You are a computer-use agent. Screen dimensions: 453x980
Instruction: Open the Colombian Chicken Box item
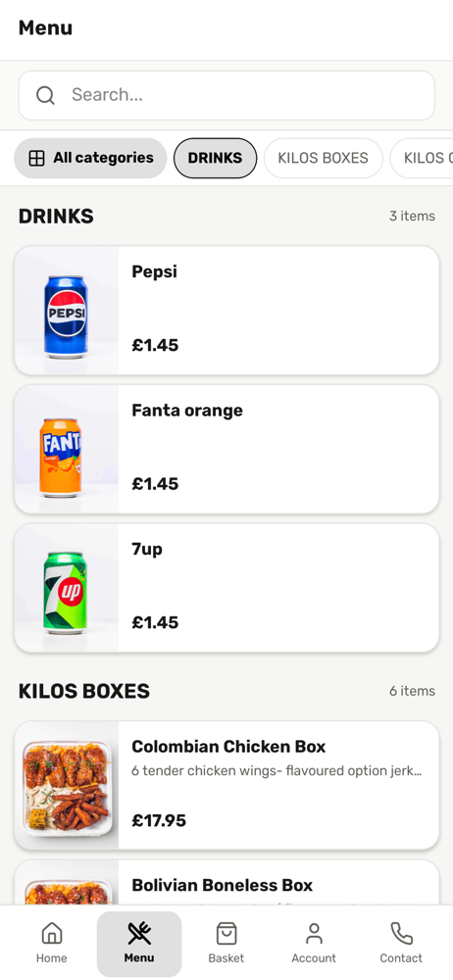pyautogui.click(x=226, y=786)
